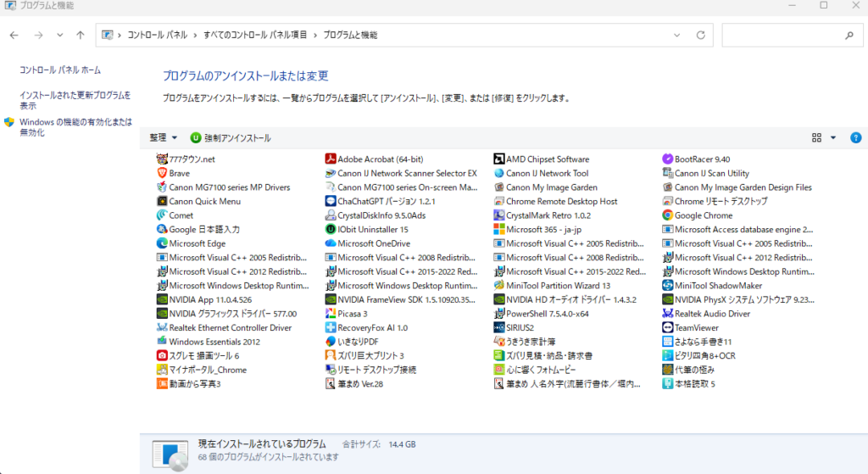
Task: Click すべてのコントロール パネル項目 breadcrumb
Action: 256,36
